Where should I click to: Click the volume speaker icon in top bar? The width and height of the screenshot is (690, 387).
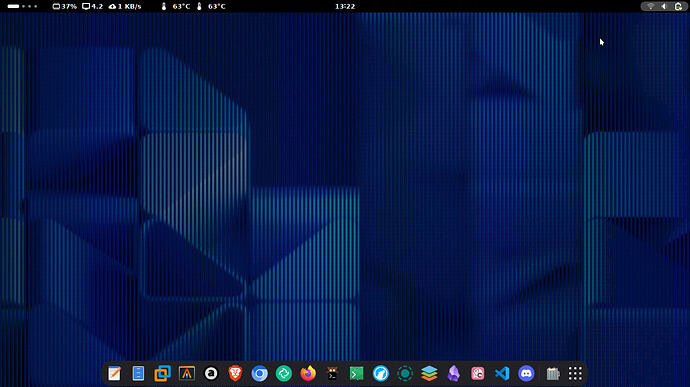(664, 6)
